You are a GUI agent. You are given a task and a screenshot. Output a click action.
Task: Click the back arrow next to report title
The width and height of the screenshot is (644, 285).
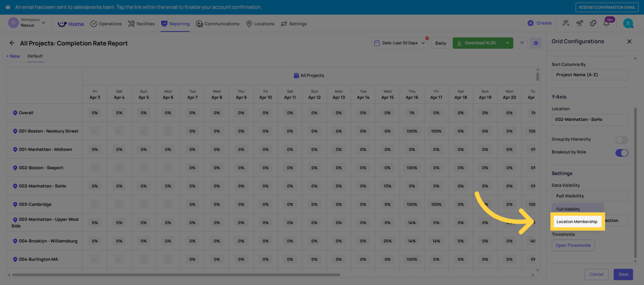tap(12, 43)
